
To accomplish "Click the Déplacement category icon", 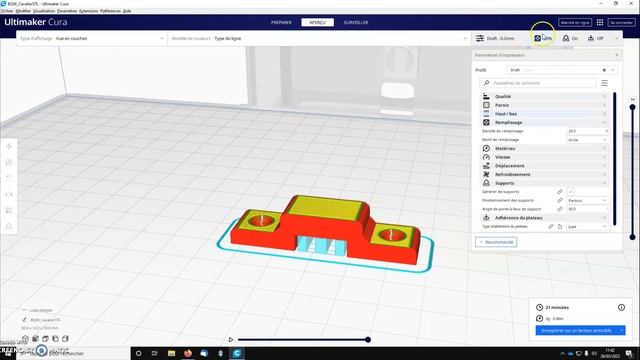I will coord(486,166).
